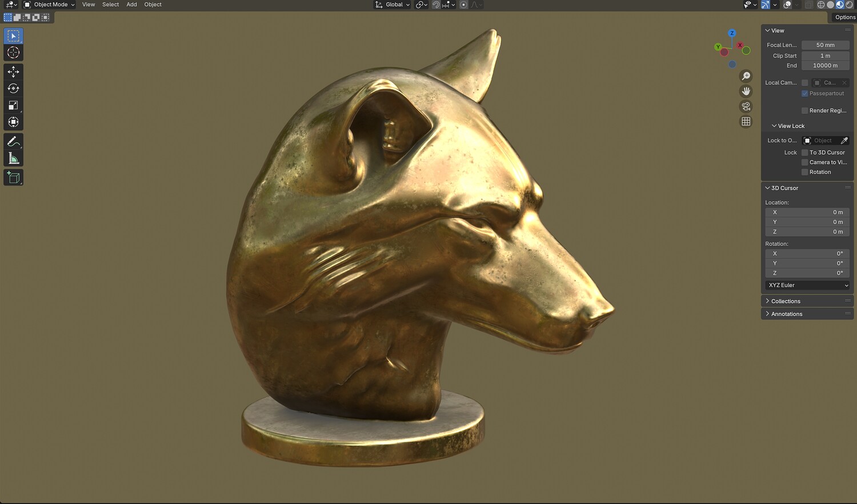Viewport: 857px width, 504px height.
Task: Open the Object menu
Action: (153, 5)
